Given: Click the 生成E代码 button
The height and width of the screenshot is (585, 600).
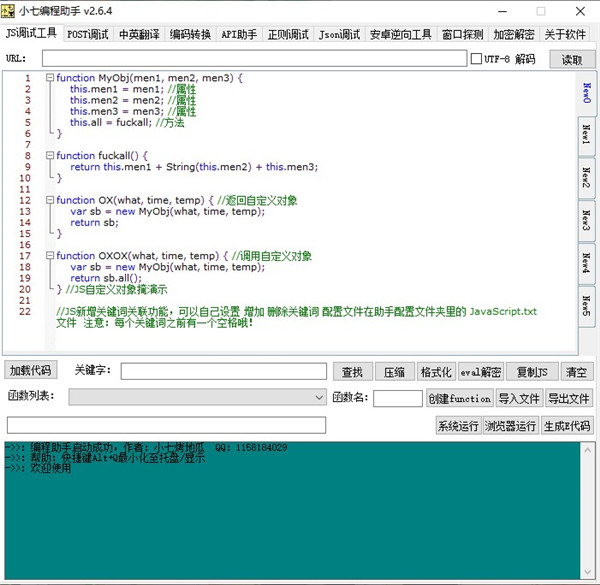Looking at the screenshot, I should click(x=567, y=425).
